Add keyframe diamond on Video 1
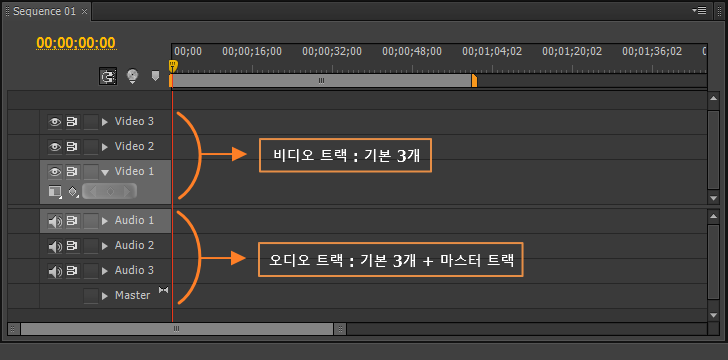Image resolution: width=728 pixels, height=360 pixels. pyautogui.click(x=110, y=191)
